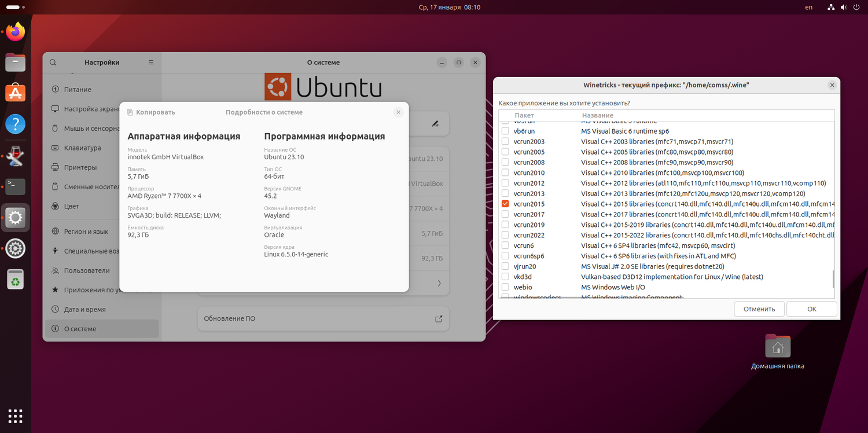868x433 pixels.
Task: Open the hamburger menu in Настройки header
Action: 151,63
